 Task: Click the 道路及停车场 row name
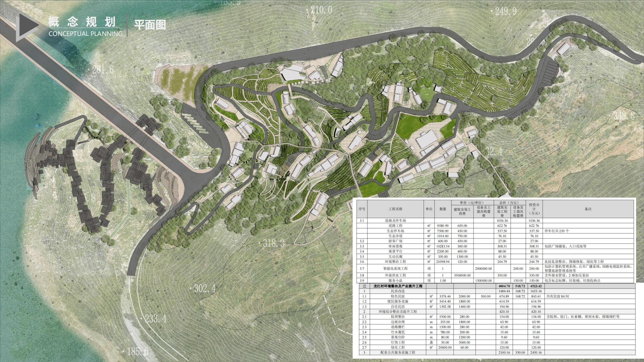[395, 221]
